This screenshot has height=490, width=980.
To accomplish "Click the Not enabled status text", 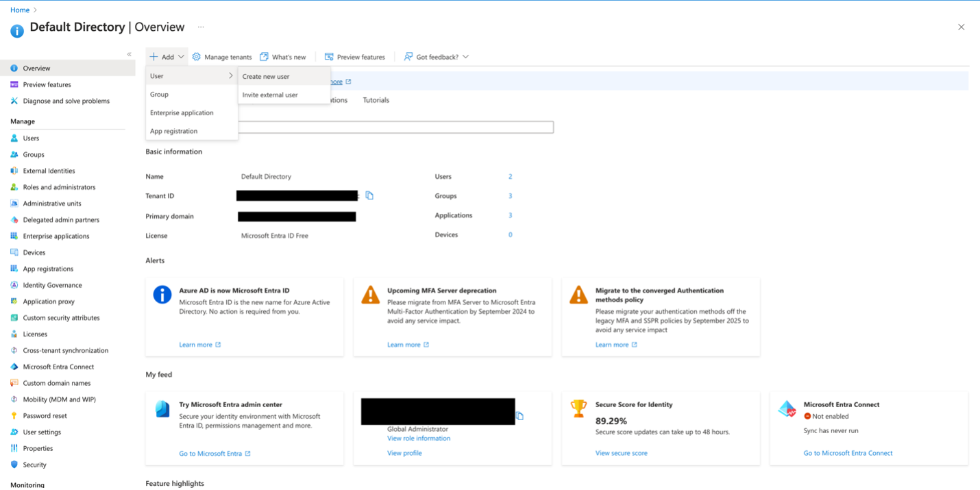I will click(831, 416).
